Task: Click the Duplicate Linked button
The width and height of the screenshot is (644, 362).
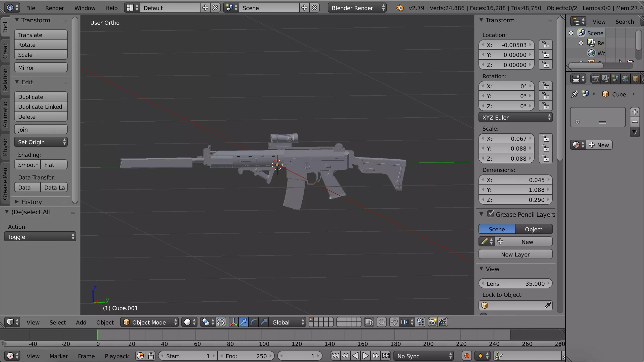Action: pyautogui.click(x=41, y=107)
